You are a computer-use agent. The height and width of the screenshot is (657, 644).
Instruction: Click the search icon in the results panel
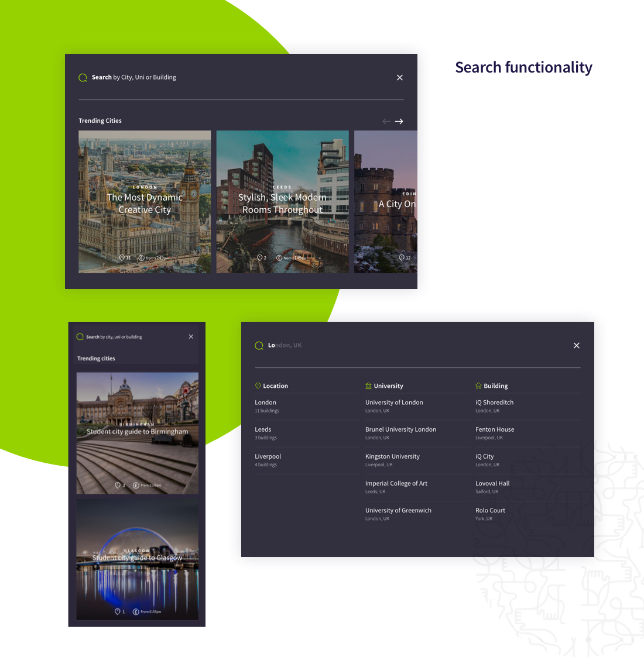tap(259, 346)
